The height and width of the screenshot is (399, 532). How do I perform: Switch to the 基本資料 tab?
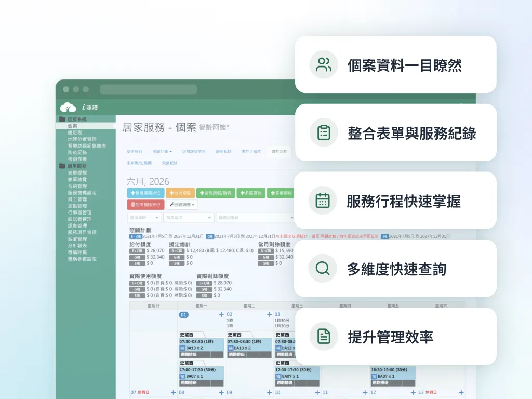point(135,151)
